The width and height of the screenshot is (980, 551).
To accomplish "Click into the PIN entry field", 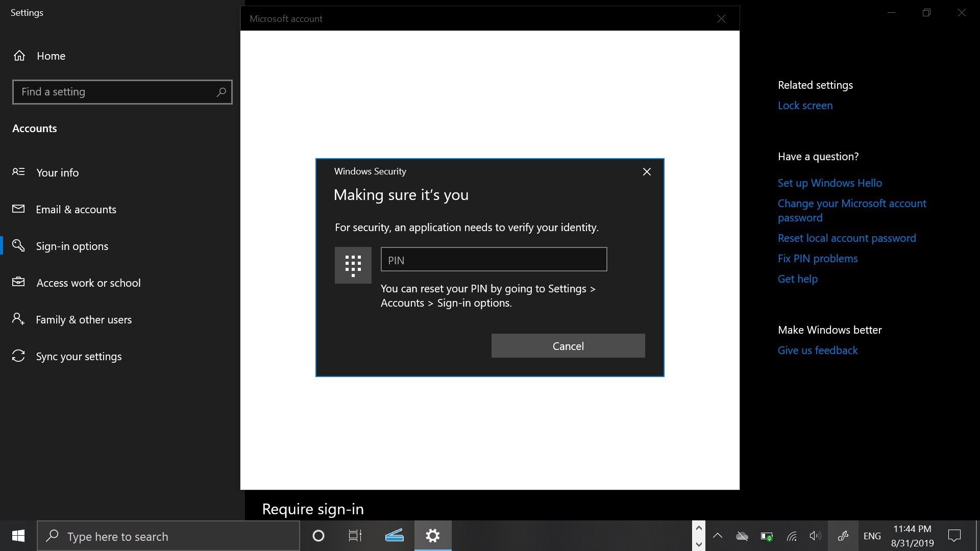I will [x=494, y=260].
